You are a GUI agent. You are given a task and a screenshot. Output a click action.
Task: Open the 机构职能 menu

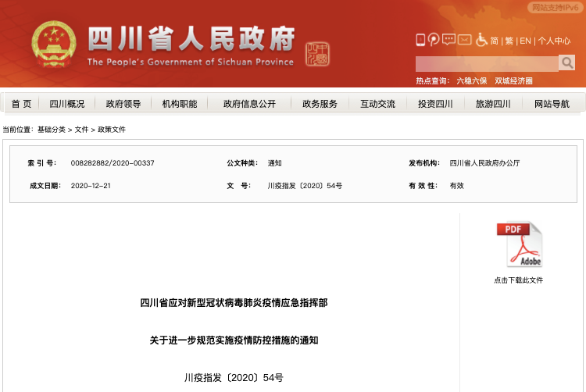coord(180,104)
